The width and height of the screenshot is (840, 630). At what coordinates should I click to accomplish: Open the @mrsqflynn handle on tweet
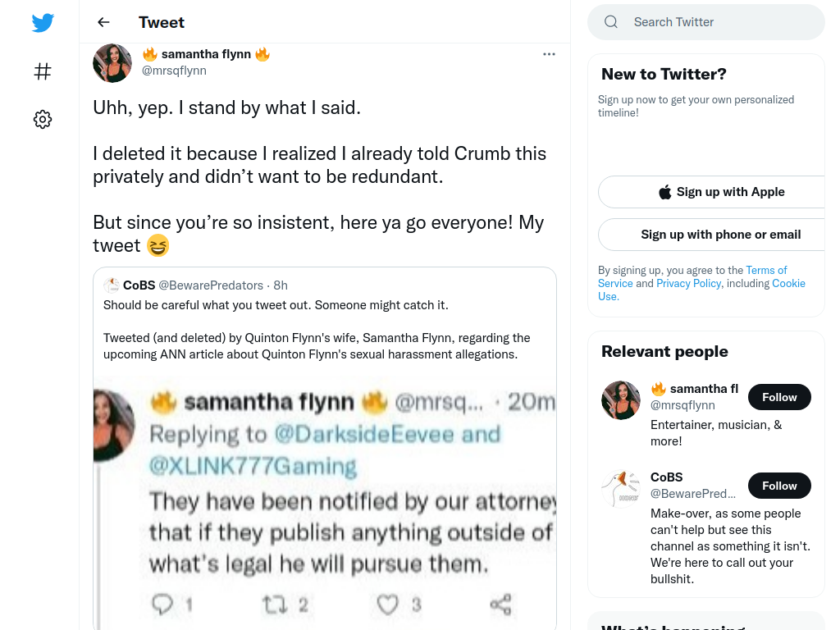[x=174, y=71]
